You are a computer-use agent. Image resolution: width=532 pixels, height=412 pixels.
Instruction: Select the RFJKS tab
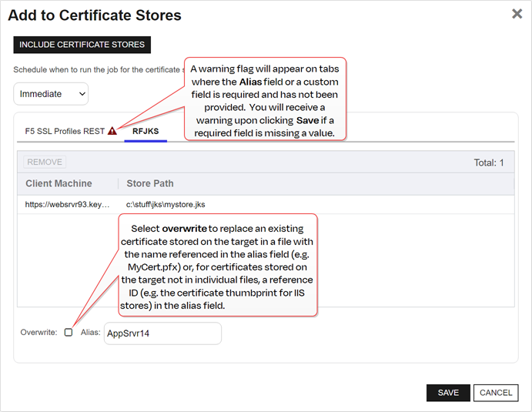click(x=146, y=131)
